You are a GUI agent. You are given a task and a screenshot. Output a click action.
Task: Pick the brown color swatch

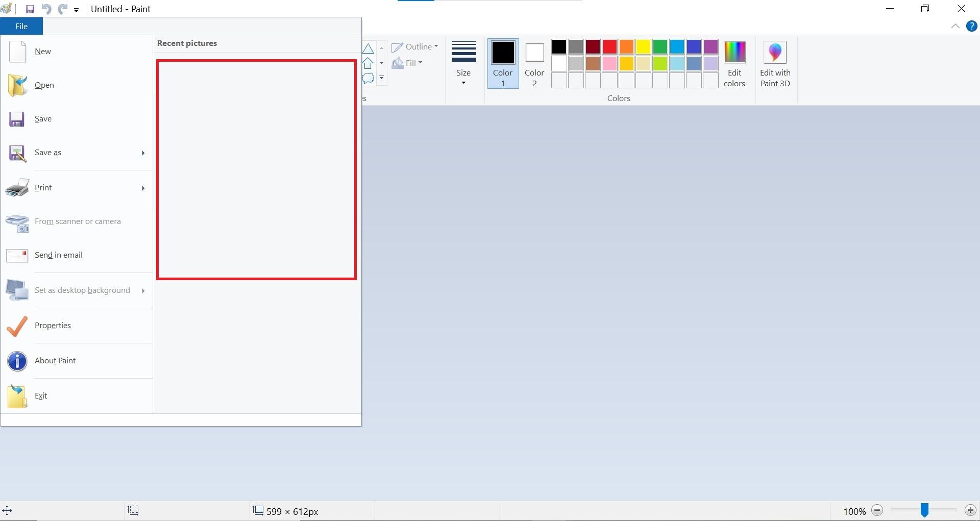(x=593, y=64)
